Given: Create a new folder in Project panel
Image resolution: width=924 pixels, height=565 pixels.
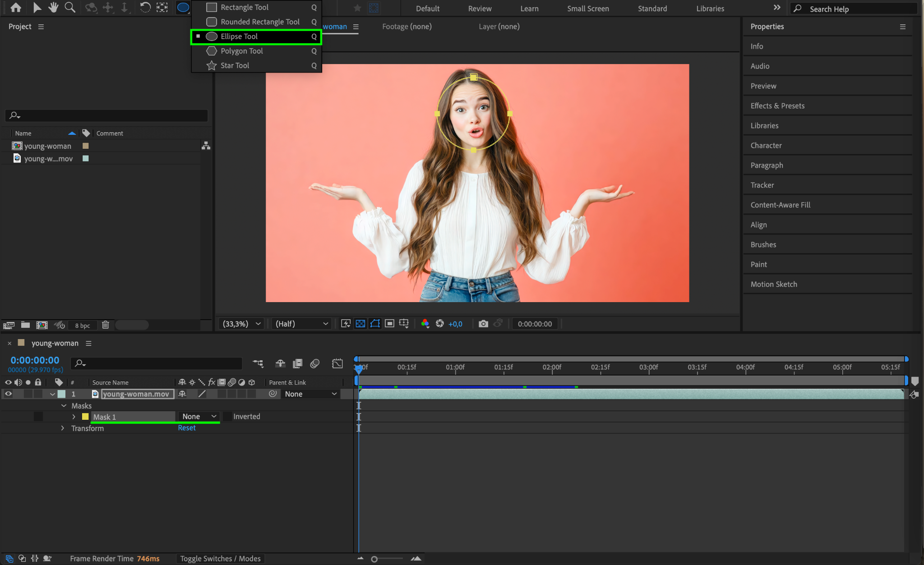Looking at the screenshot, I should click(26, 325).
